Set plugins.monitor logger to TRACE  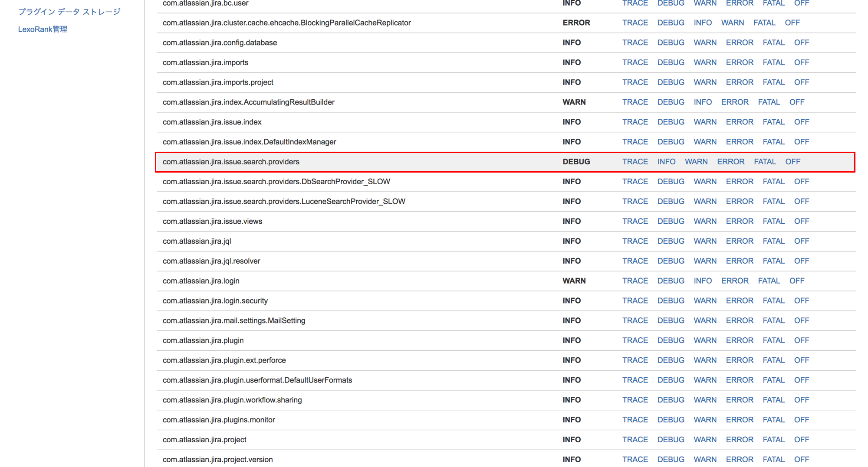635,420
